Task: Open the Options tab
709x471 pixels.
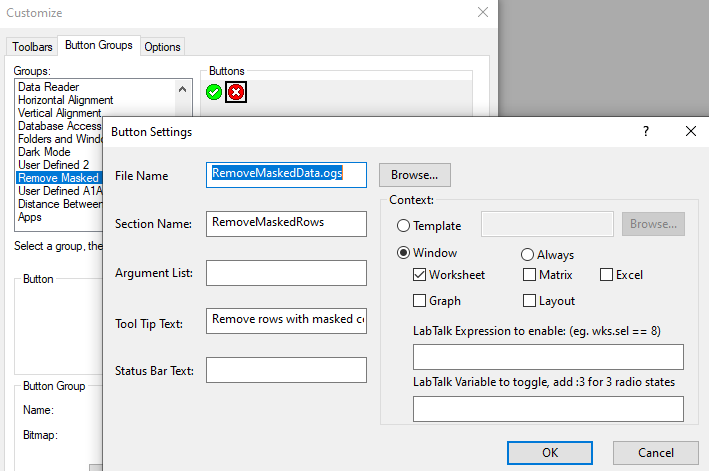Action: [x=162, y=46]
